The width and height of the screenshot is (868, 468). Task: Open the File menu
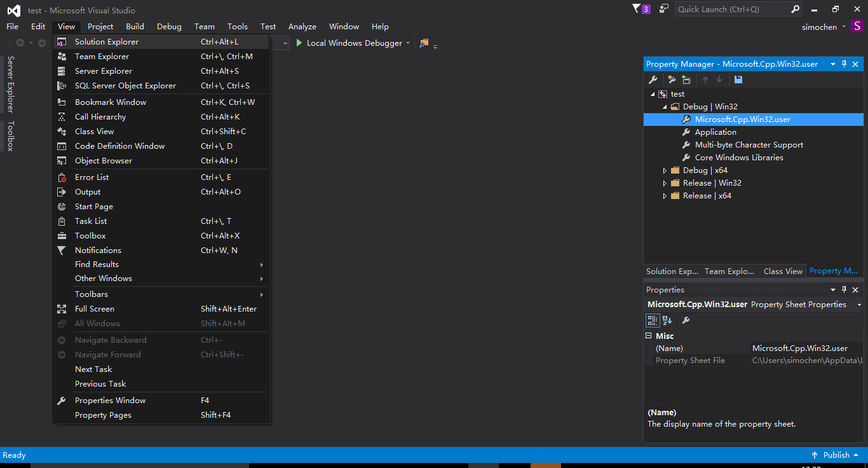point(13,27)
